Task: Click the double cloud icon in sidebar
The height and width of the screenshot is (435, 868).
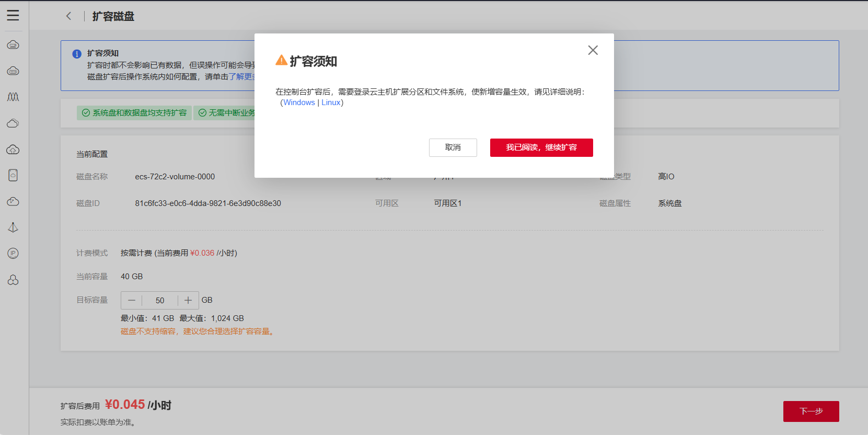Action: point(13,123)
